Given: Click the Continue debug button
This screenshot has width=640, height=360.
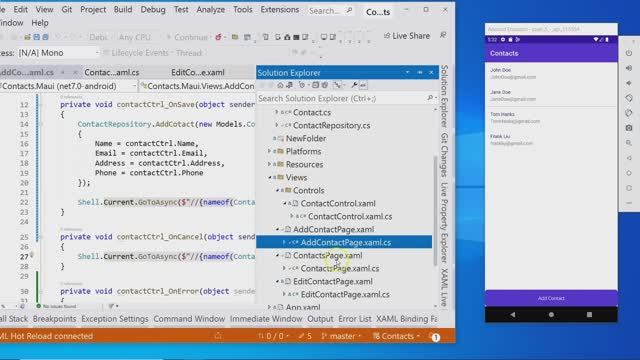Looking at the screenshot, I should pos(187,37).
